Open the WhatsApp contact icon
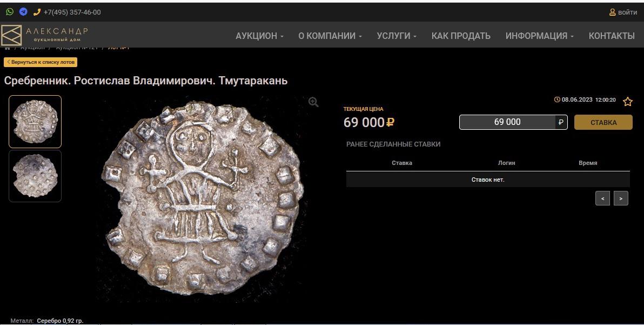 pos(9,12)
